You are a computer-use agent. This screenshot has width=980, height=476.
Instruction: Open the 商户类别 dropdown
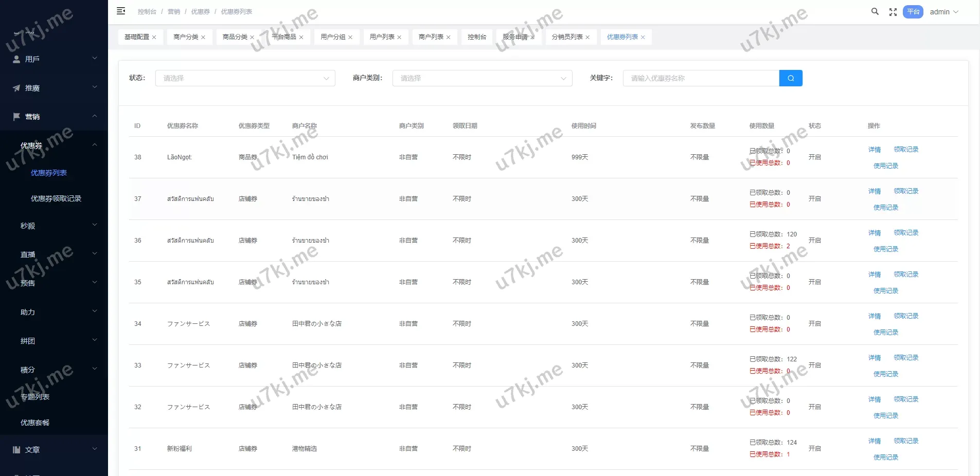pyautogui.click(x=482, y=78)
